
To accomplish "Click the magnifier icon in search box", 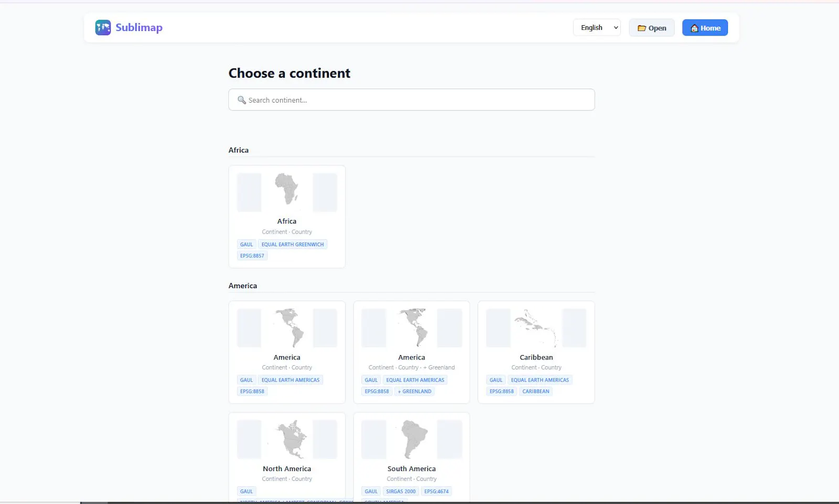I will [x=242, y=100].
